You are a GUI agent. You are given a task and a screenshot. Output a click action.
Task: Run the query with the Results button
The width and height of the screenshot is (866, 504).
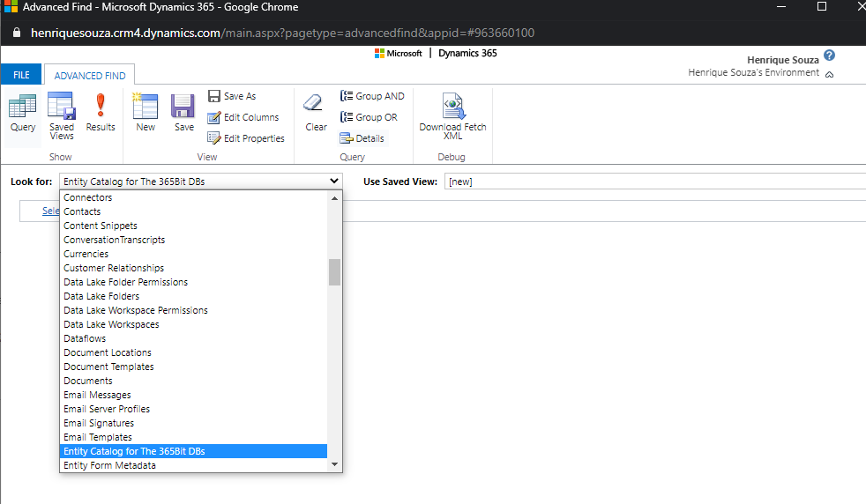101,113
